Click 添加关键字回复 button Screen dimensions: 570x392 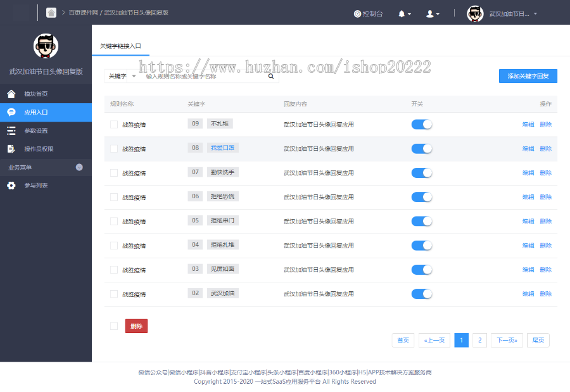528,76
